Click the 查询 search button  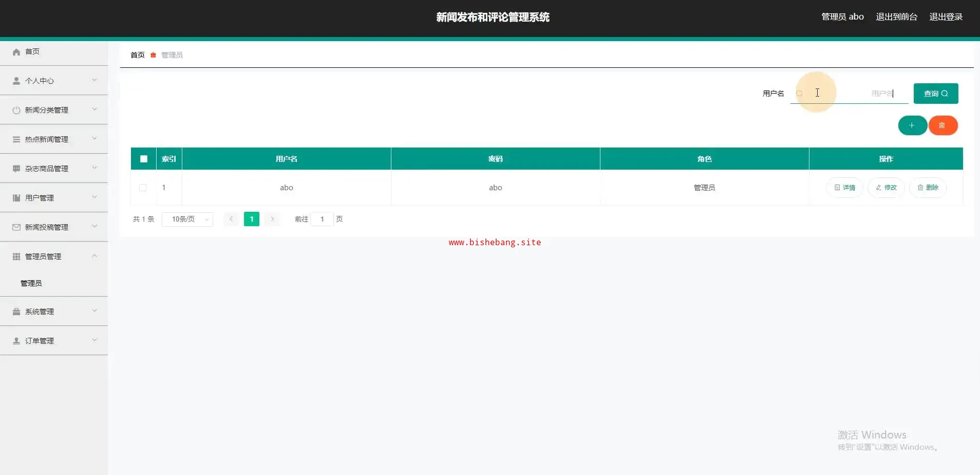(936, 94)
